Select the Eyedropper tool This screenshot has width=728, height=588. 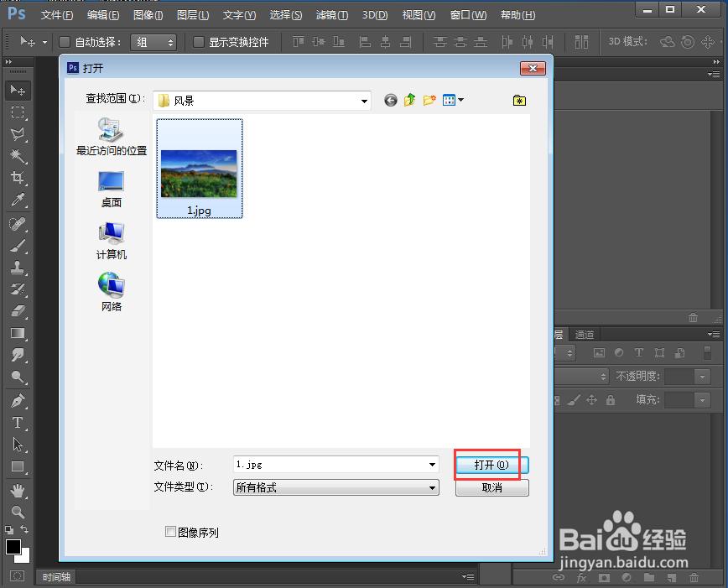[x=18, y=200]
